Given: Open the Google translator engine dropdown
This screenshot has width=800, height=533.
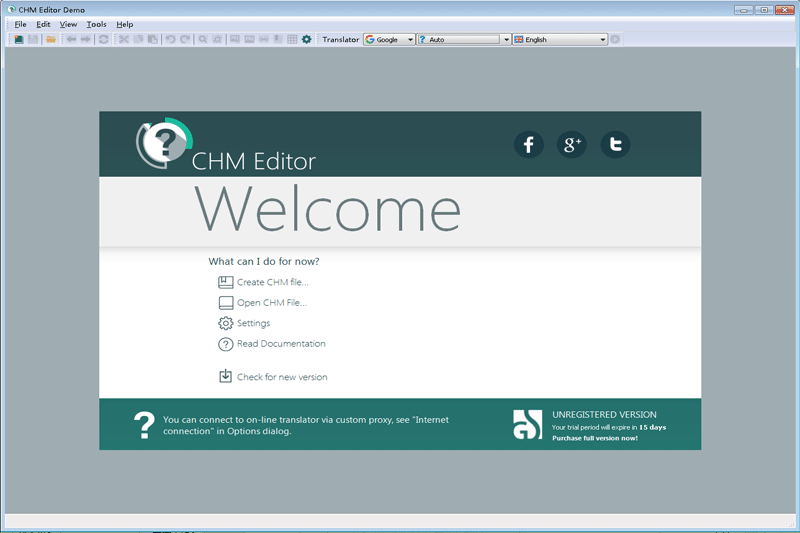Looking at the screenshot, I should click(x=389, y=39).
